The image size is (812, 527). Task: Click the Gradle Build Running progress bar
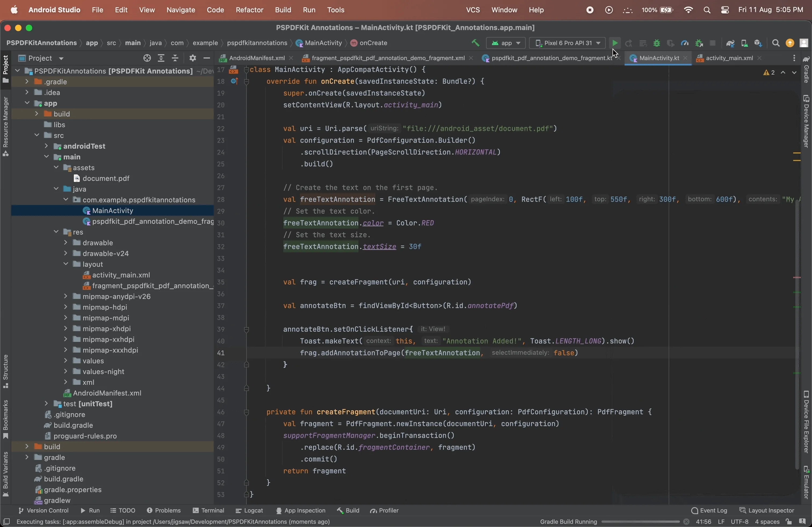coord(640,522)
